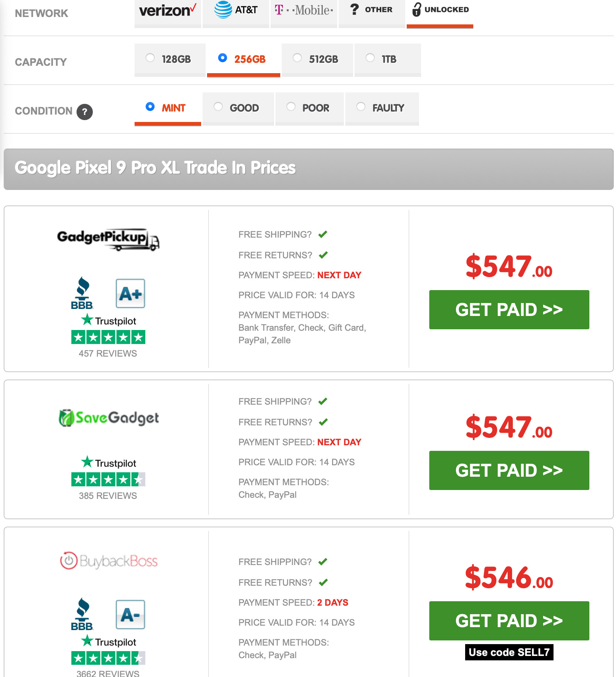This screenshot has width=616, height=677.
Task: Click the GadgetPickup logo
Action: 108,239
